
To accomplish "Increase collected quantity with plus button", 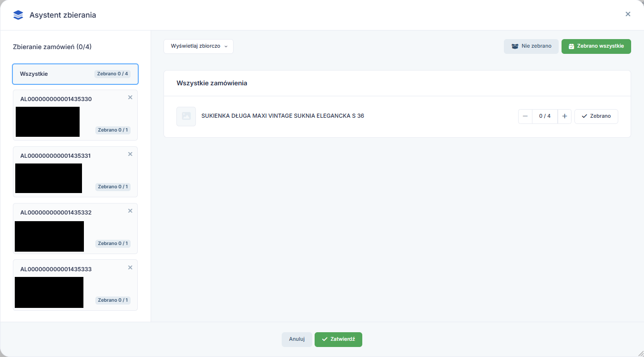I will click(x=564, y=116).
